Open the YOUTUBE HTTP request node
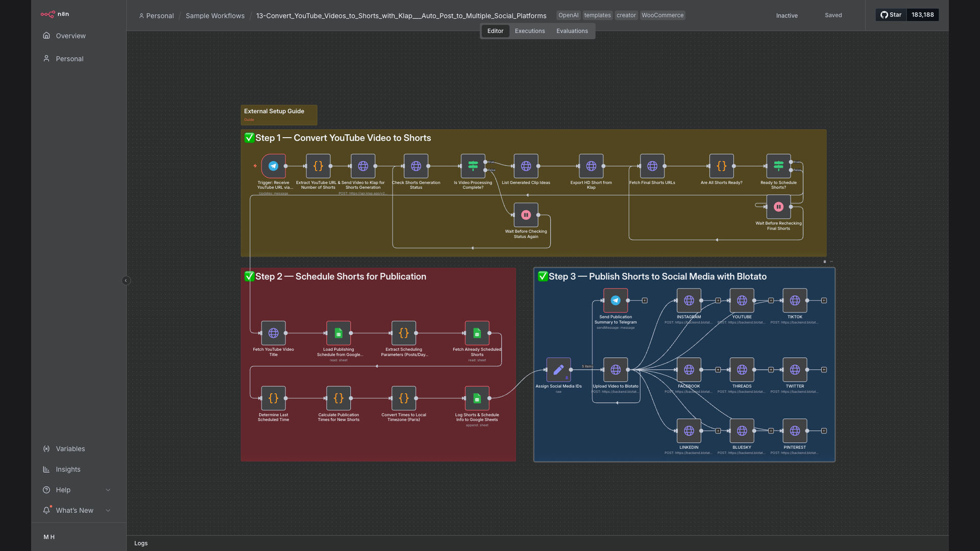Viewport: 980px width, 551px height. tap(742, 300)
